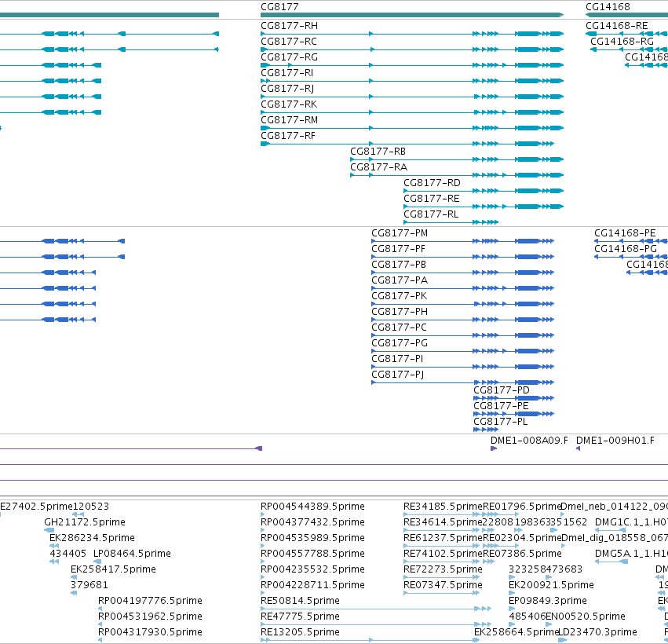Choose the RP004228711.5prime EST
This screenshot has height=644, width=668.
click(x=312, y=585)
